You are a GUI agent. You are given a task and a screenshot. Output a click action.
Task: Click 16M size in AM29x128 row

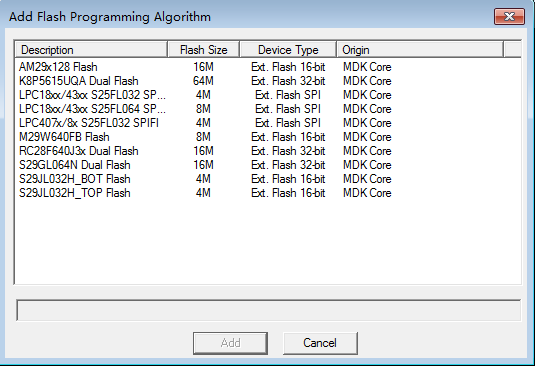(x=203, y=67)
